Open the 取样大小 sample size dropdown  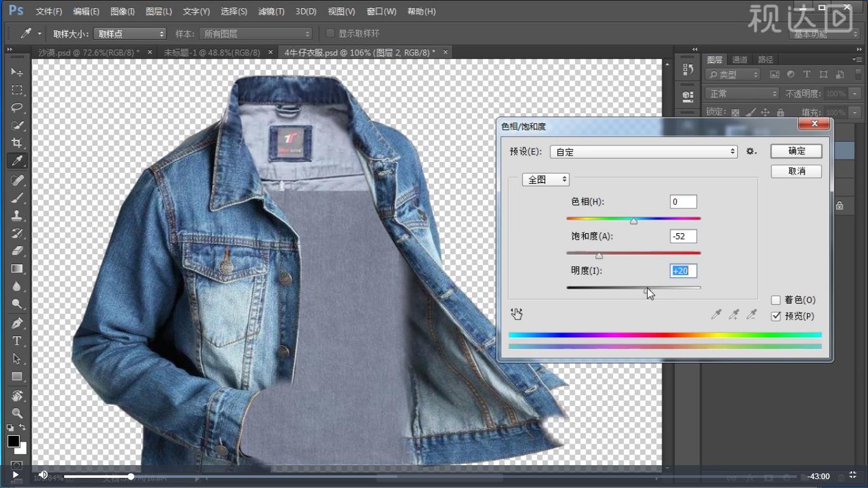click(130, 34)
